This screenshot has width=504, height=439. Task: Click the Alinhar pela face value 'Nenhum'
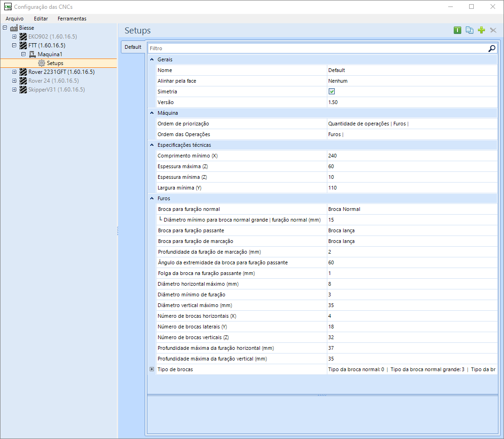click(x=412, y=81)
